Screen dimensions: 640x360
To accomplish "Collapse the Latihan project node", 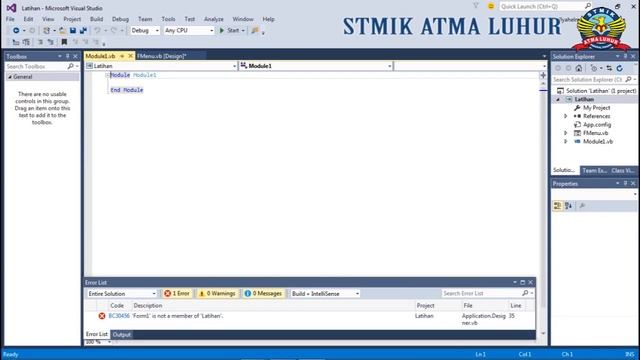I will click(x=558, y=100).
